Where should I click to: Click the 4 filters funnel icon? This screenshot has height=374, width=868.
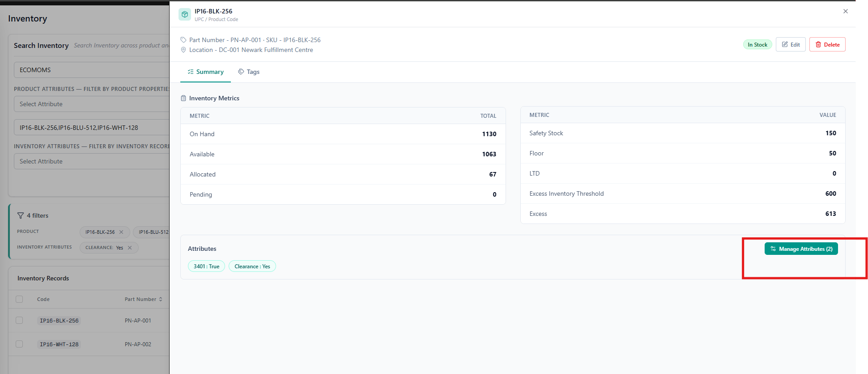pos(21,215)
